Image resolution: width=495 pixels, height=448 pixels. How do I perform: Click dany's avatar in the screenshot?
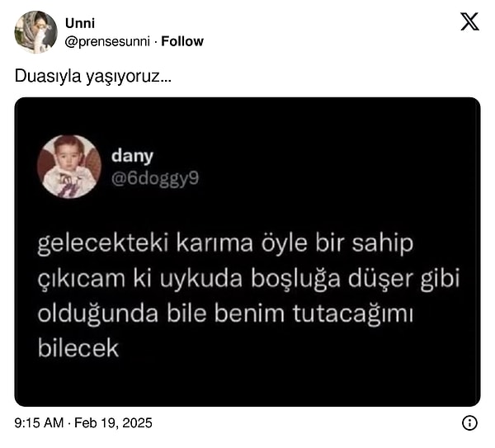69,167
